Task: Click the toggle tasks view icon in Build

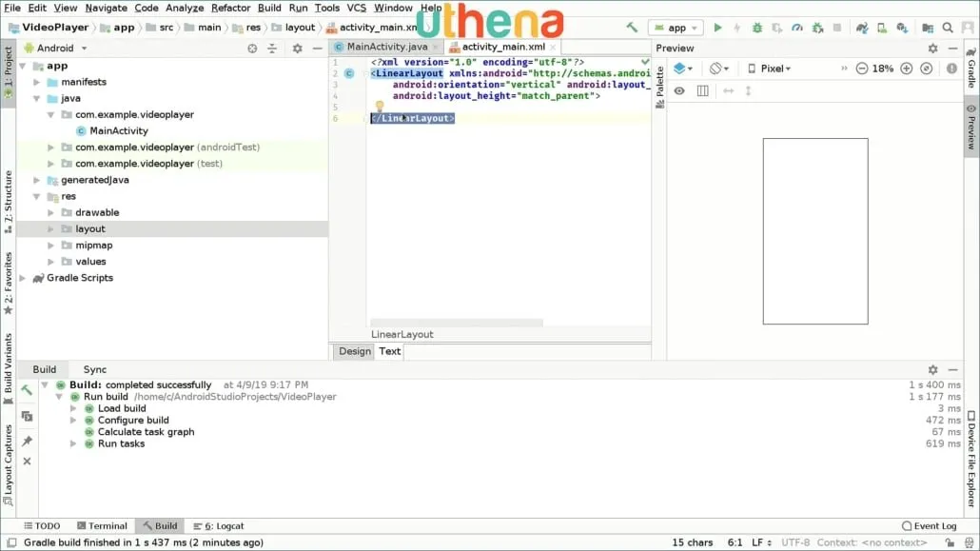Action: click(27, 416)
